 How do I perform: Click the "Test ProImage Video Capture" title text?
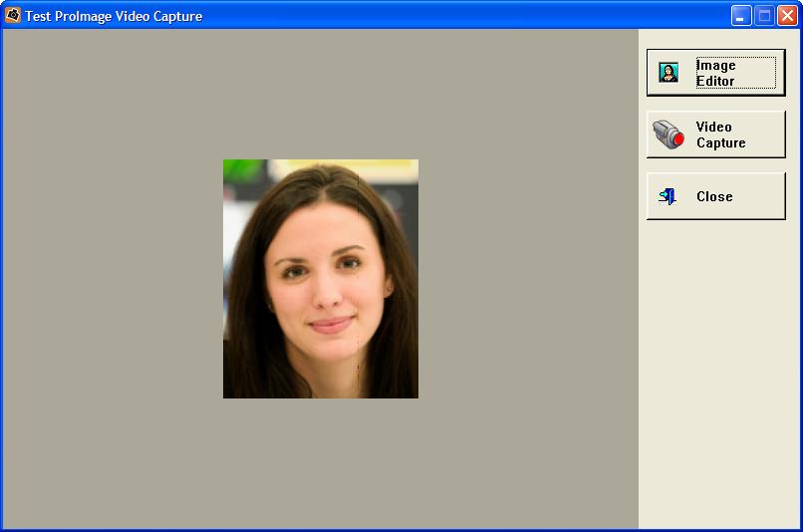[114, 16]
